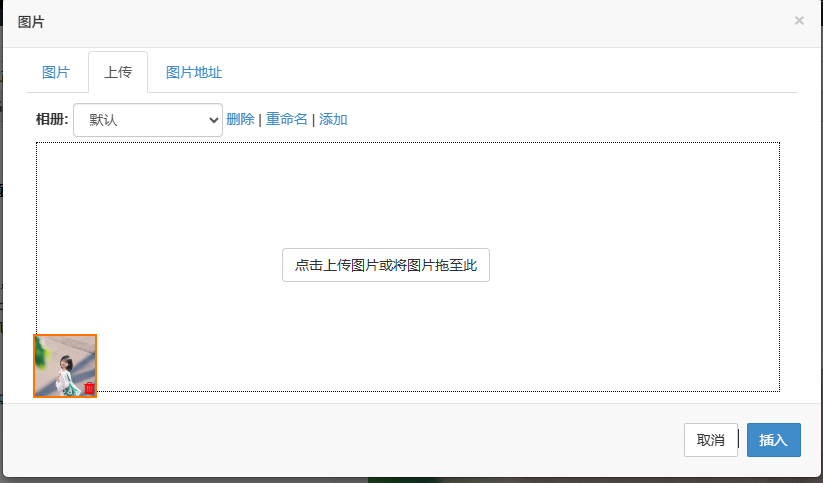Click the 相册: label text
823x483 pixels.
[52, 119]
